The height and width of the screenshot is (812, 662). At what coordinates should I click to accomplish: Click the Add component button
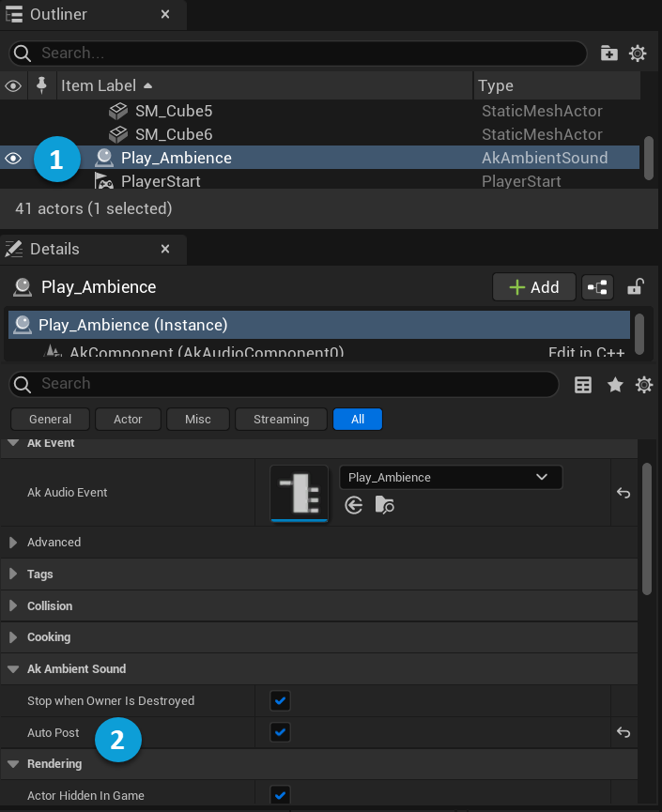[x=533, y=287]
